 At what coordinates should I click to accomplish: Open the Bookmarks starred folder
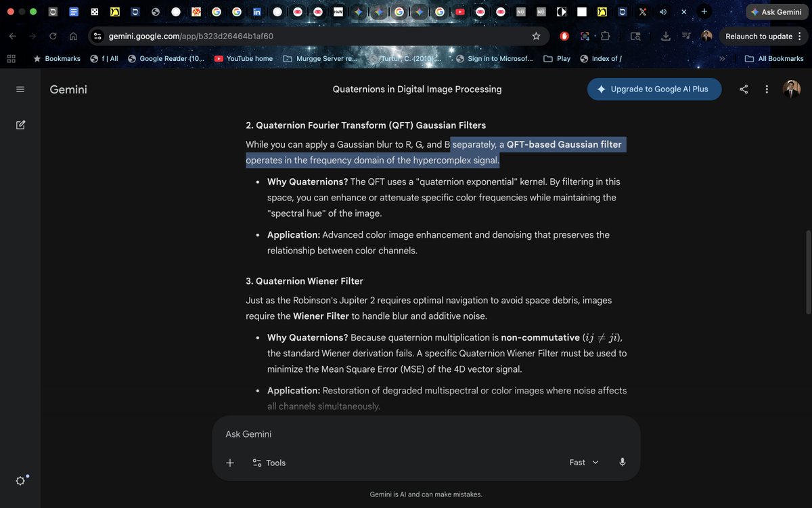pyautogui.click(x=57, y=59)
